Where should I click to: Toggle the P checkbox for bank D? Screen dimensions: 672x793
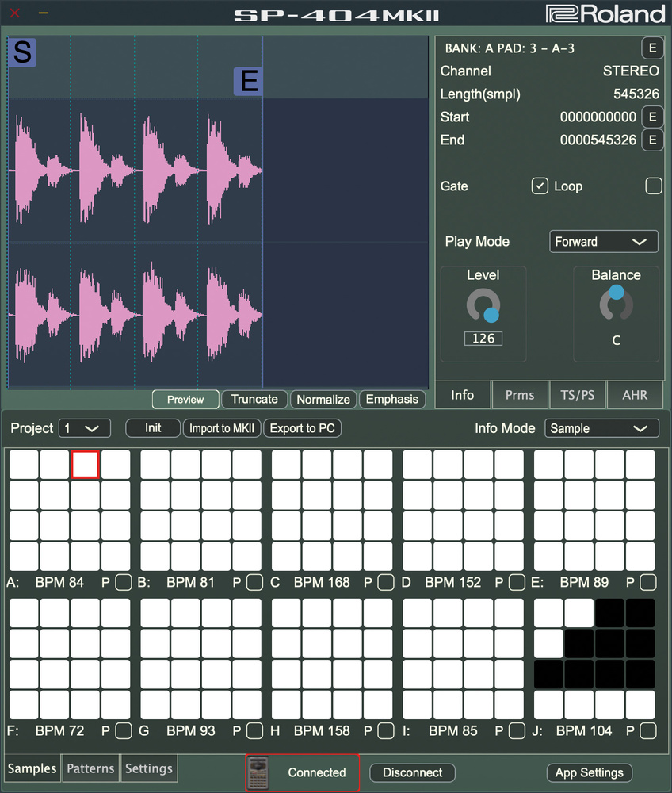click(517, 583)
